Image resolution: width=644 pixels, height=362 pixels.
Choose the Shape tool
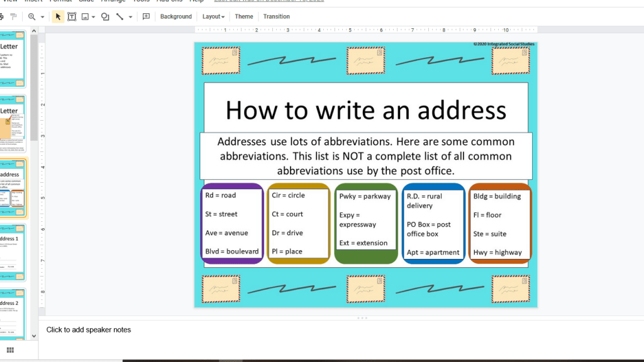105,16
